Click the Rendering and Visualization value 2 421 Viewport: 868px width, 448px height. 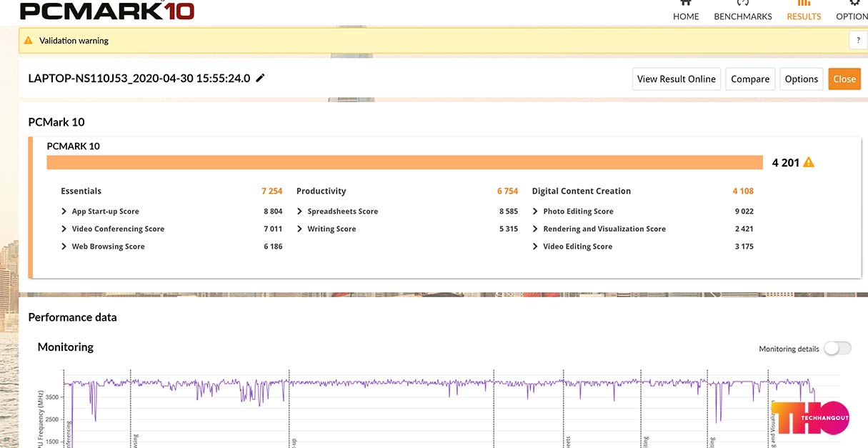pos(744,229)
